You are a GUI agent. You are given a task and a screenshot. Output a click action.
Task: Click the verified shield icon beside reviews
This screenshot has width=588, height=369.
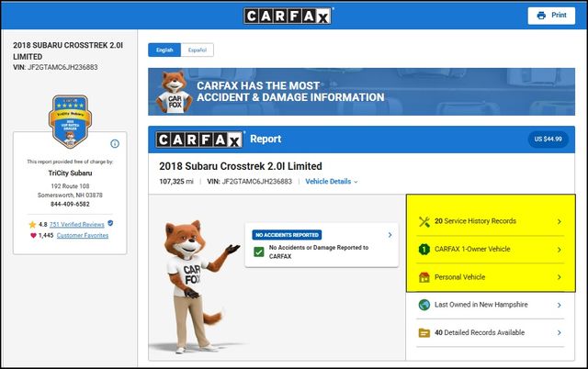[110, 223]
